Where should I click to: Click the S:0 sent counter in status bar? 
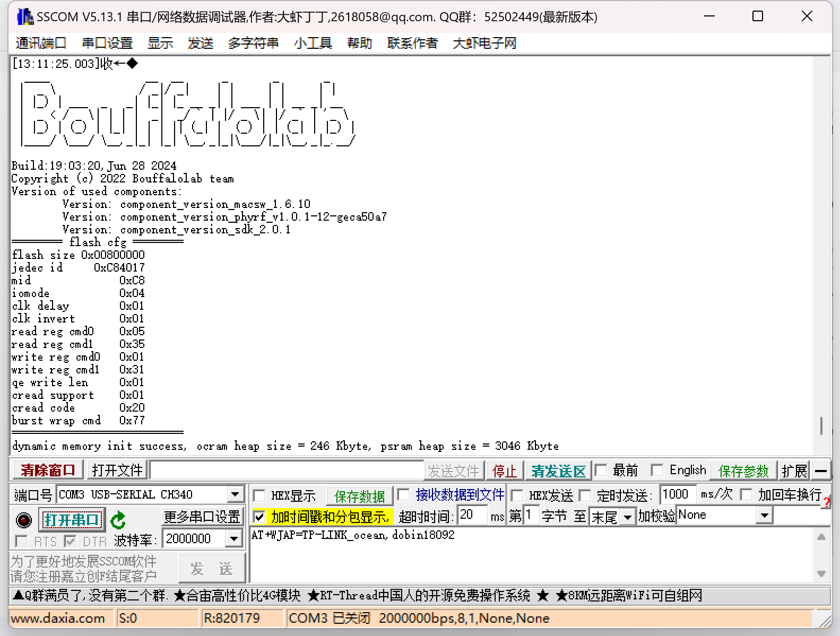pos(128,618)
